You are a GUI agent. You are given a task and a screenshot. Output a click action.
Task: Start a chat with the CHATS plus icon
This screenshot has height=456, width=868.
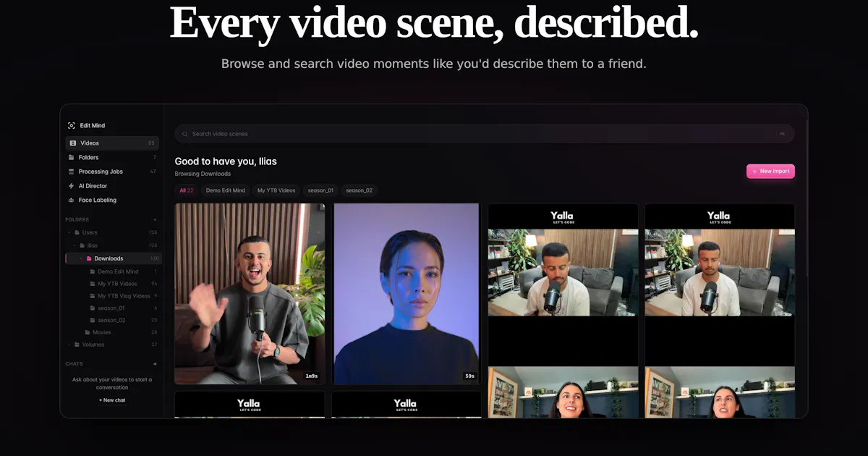pyautogui.click(x=154, y=364)
